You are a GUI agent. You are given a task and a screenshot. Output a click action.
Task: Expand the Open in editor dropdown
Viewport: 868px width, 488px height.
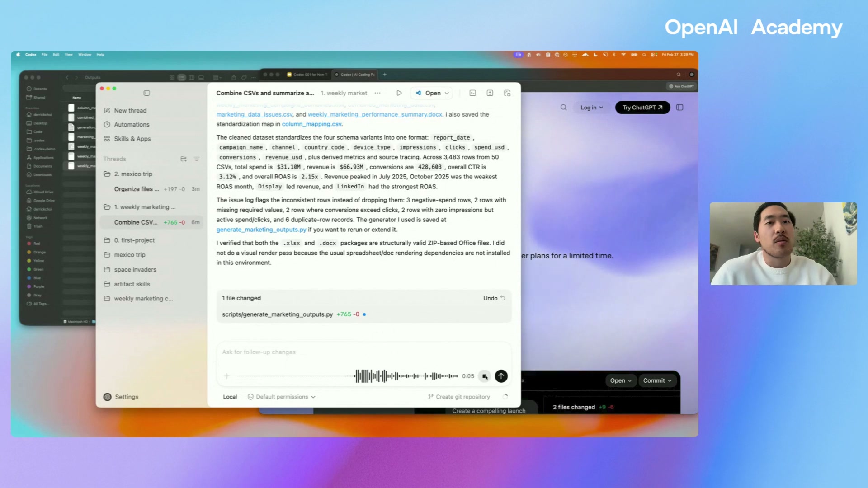(447, 94)
